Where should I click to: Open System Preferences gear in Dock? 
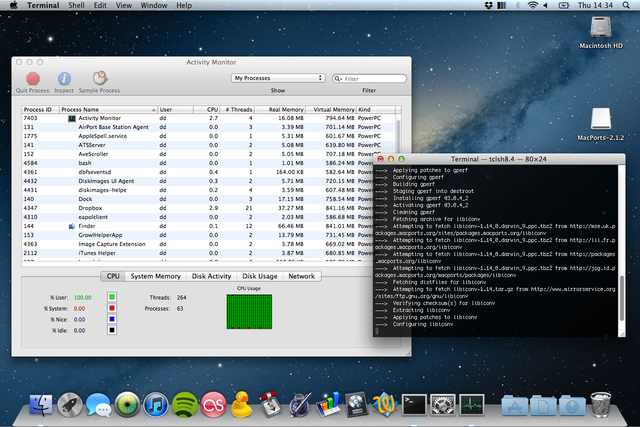443,405
